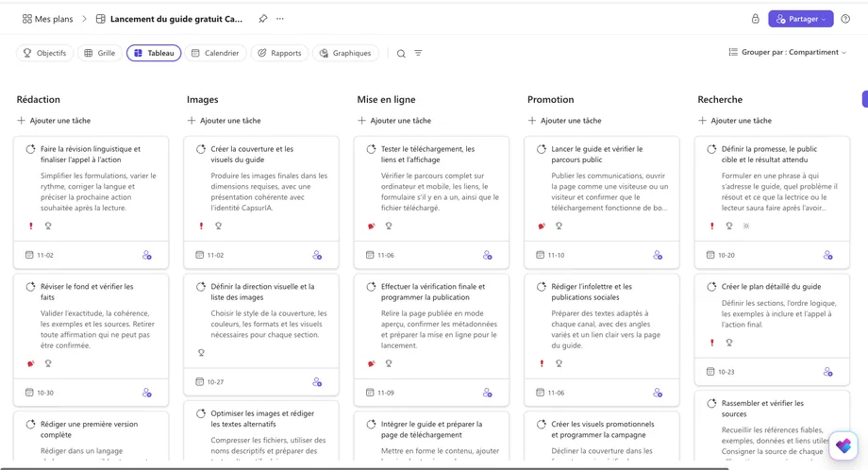This screenshot has width=868, height=470.
Task: Add a task under Promotion
Action: [564, 120]
